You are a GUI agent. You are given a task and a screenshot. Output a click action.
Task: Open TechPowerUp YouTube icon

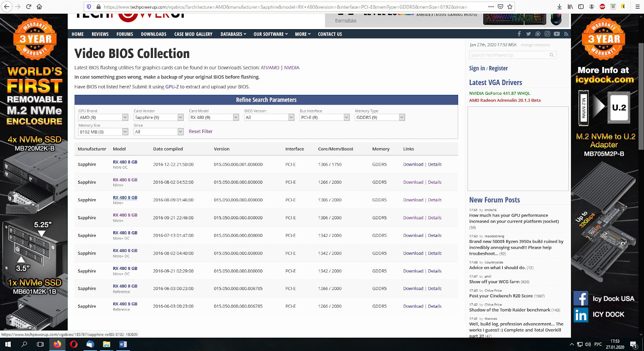(557, 34)
